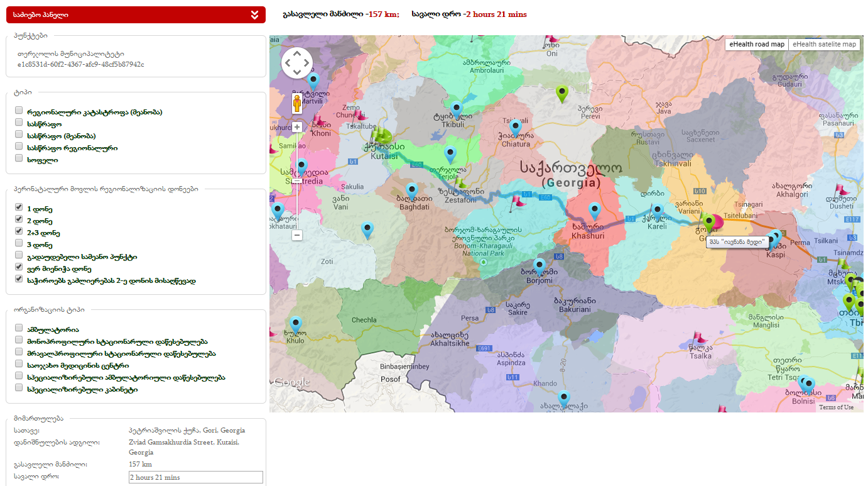Check the "ამბულატორია" organization checkbox
This screenshot has height=486, width=868.
tap(19, 328)
